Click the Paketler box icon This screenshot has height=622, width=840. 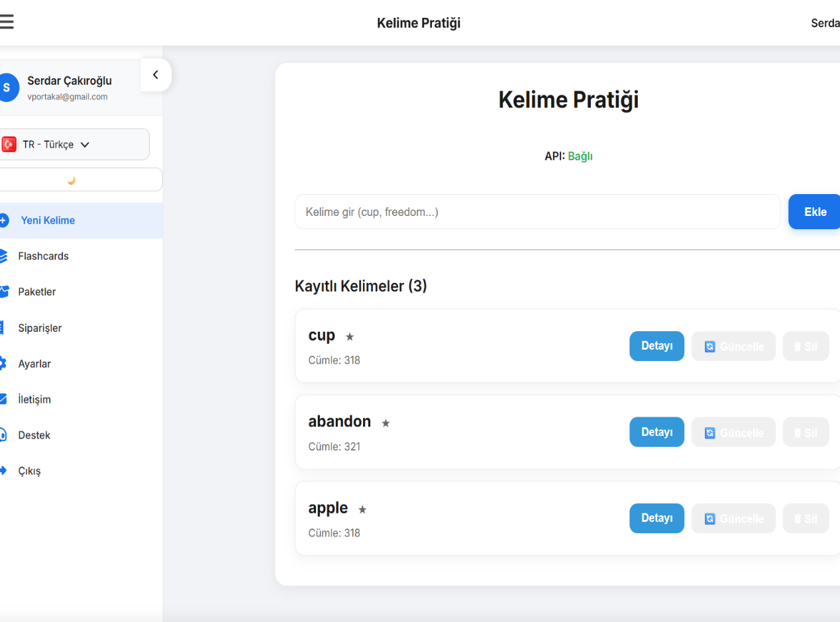(3, 292)
